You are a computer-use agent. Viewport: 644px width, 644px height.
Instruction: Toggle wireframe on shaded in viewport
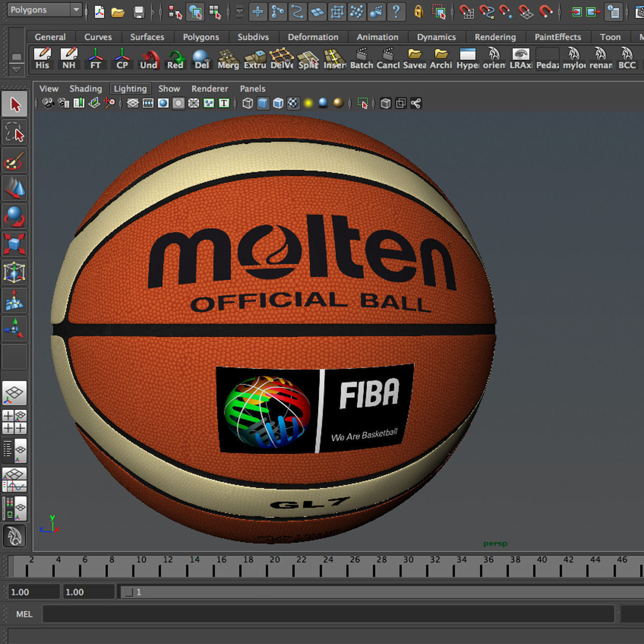click(278, 103)
